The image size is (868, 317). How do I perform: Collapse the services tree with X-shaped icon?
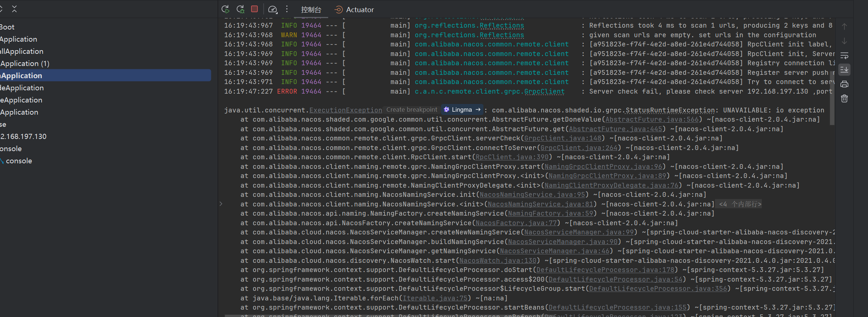(x=14, y=9)
